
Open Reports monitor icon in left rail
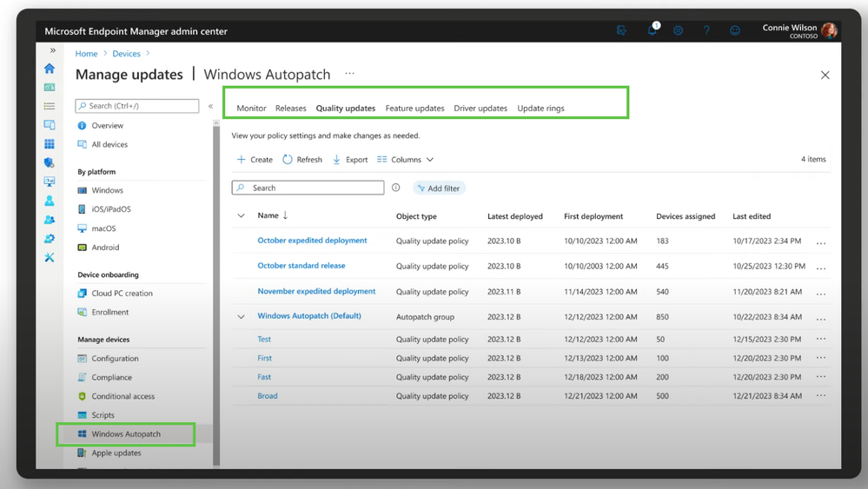pos(50,182)
